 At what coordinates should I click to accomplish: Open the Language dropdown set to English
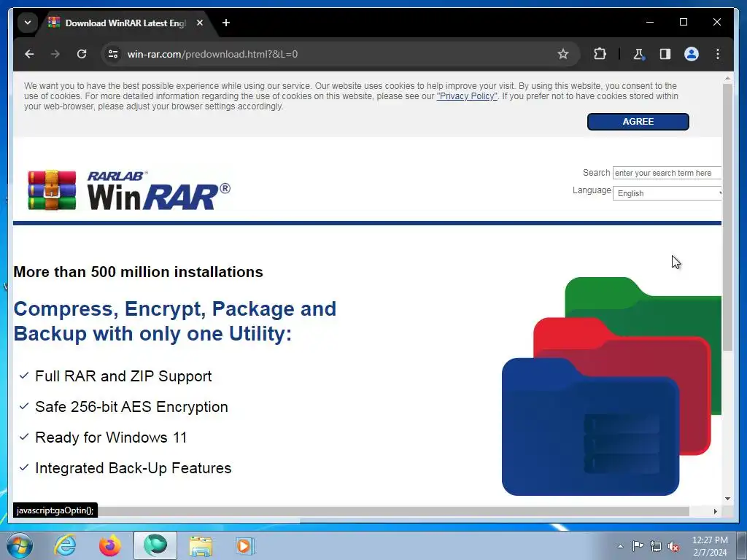coord(667,193)
